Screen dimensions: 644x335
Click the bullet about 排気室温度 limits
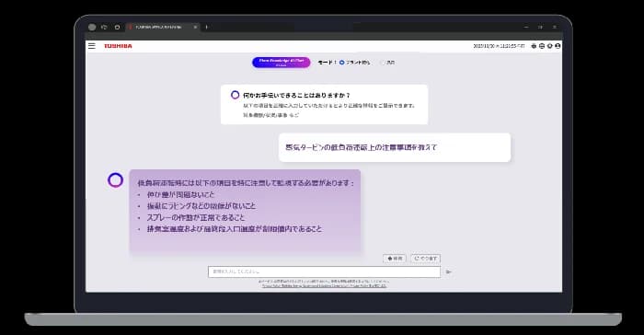pyautogui.click(x=235, y=229)
